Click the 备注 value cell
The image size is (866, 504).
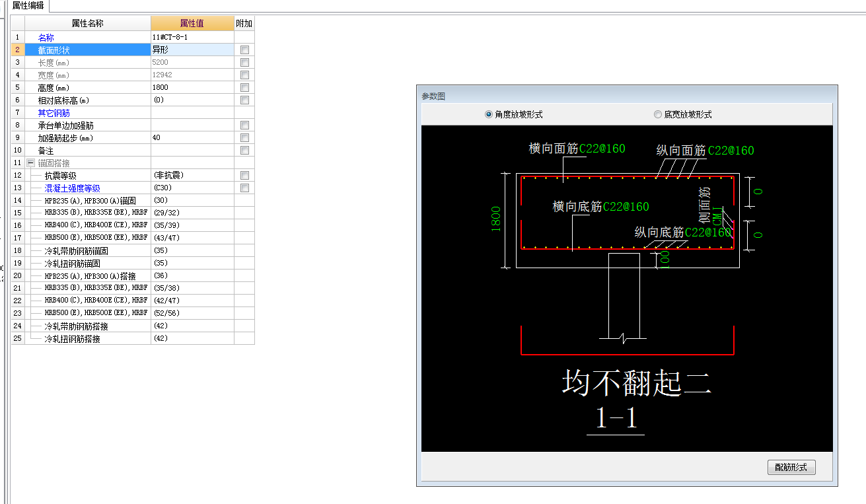click(192, 150)
